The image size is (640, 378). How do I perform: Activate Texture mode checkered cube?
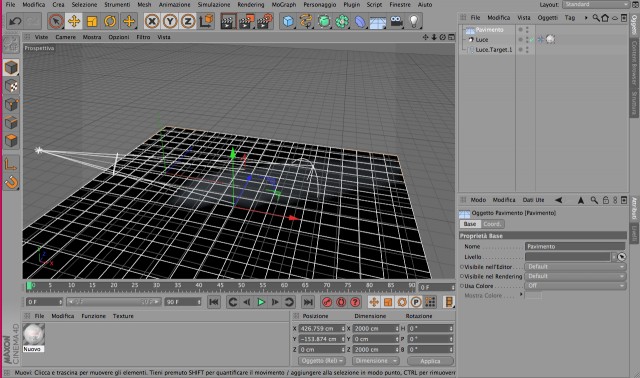point(11,86)
